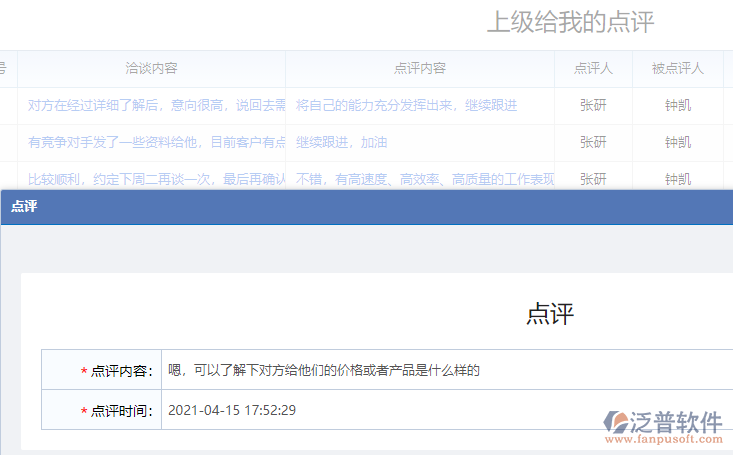The image size is (733, 455).
Task: Open comment link 不错，有高速度、高效率
Action: pyautogui.click(x=424, y=179)
